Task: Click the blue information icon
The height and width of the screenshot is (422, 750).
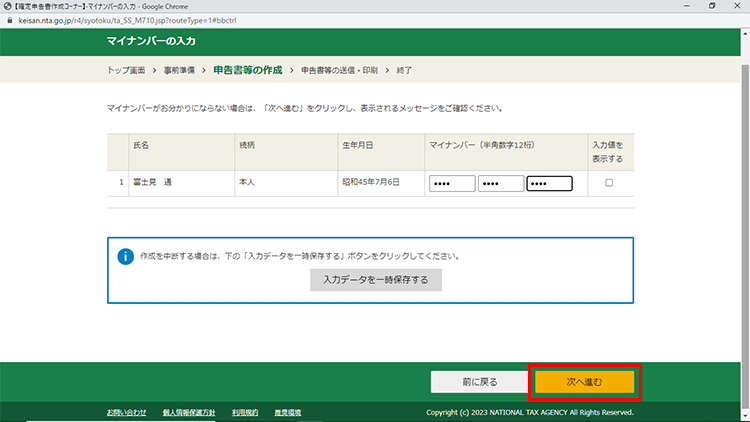Action: 126,256
